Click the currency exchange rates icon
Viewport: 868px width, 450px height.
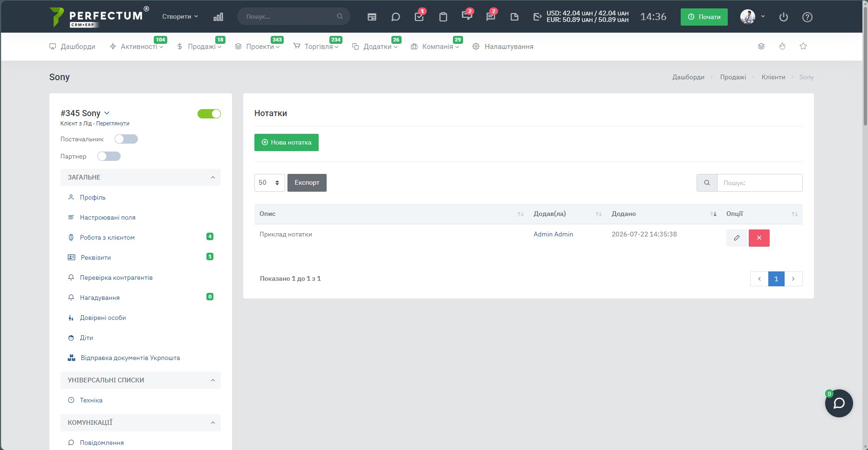pyautogui.click(x=538, y=17)
